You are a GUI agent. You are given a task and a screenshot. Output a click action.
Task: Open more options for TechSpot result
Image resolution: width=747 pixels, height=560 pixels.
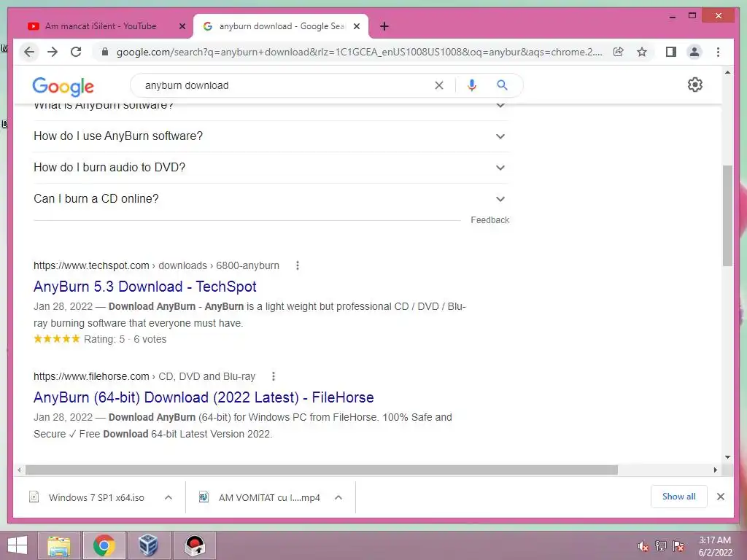298,265
